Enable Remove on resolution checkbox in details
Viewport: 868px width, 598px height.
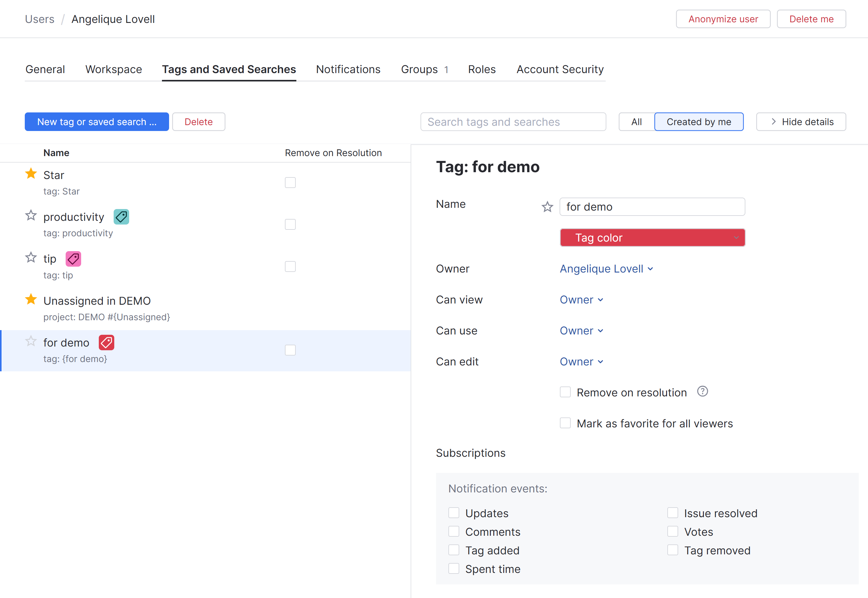tap(565, 392)
